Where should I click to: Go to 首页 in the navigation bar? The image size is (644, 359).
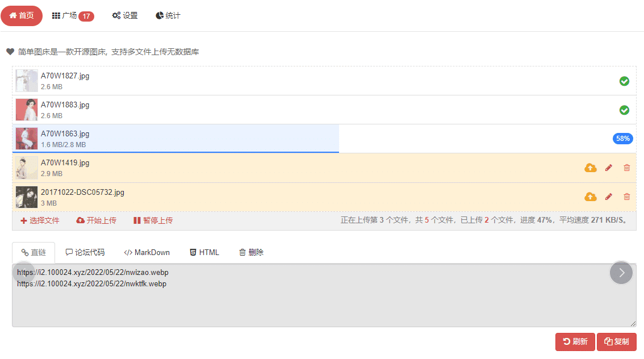[x=22, y=16]
